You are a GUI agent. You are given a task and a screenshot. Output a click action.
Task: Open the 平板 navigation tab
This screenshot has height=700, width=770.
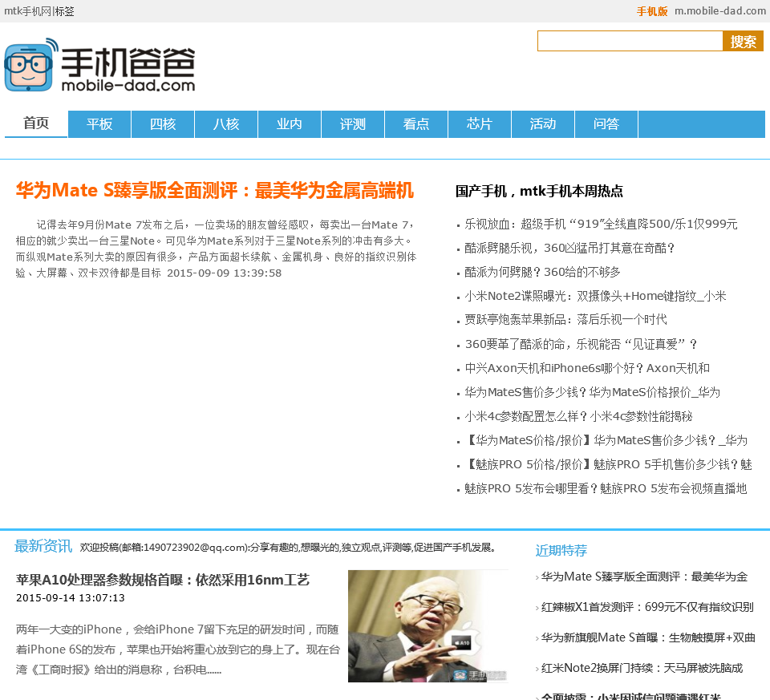tap(99, 123)
